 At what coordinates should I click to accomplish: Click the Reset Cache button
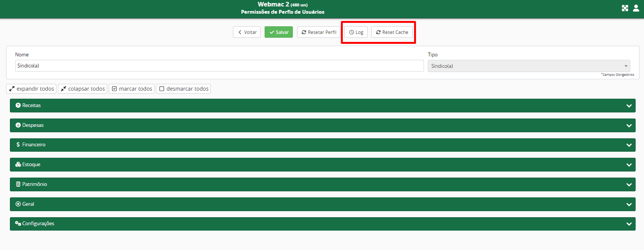point(392,32)
